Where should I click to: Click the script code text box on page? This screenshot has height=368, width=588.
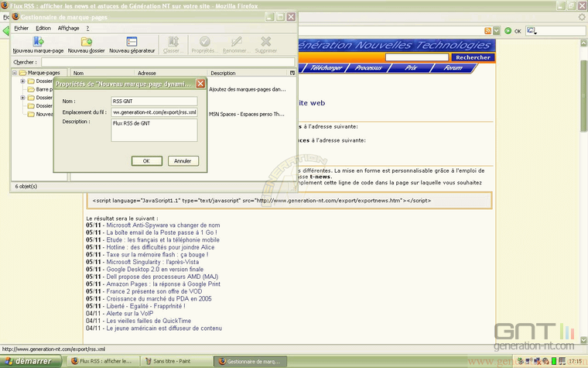[289, 201]
